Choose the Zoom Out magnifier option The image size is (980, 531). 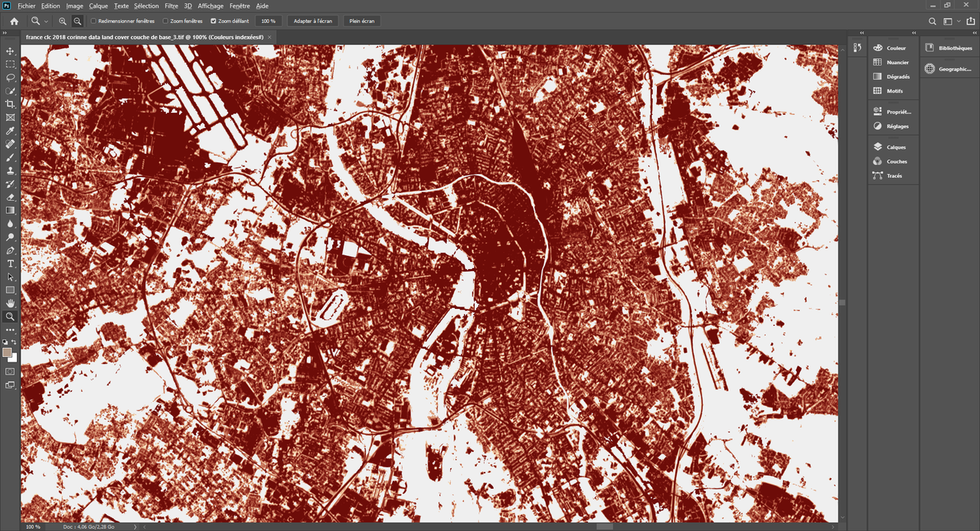coord(77,21)
